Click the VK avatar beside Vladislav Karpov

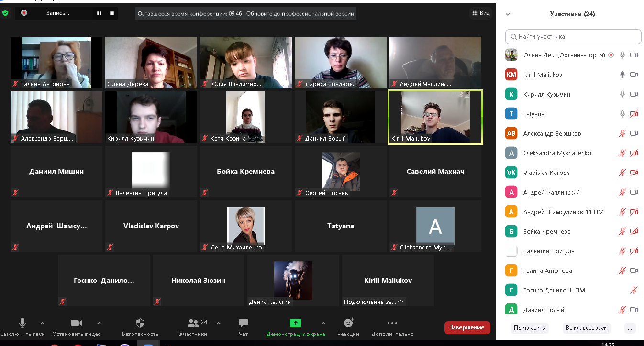[511, 173]
